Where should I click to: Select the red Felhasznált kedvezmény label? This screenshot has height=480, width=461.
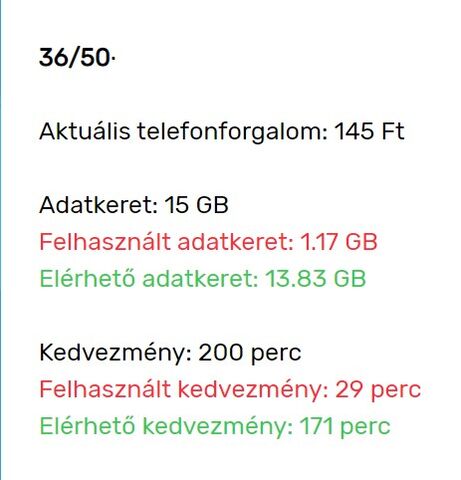point(184,389)
